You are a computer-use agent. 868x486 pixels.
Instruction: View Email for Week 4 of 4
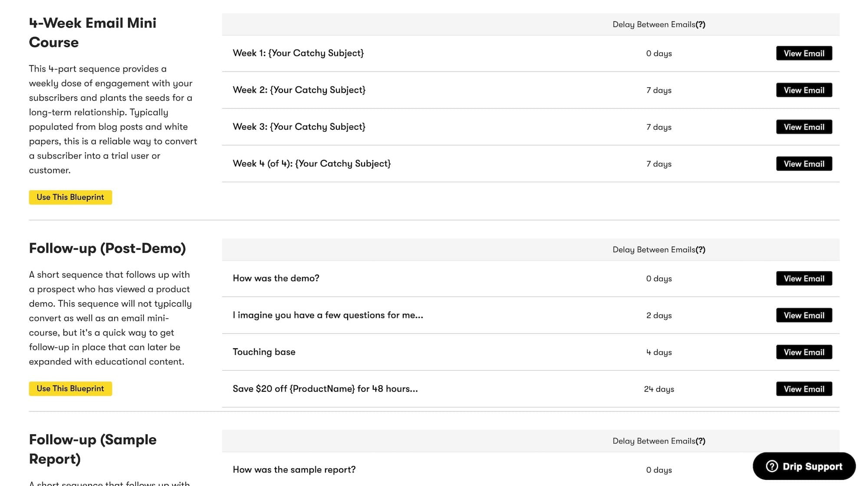803,164
